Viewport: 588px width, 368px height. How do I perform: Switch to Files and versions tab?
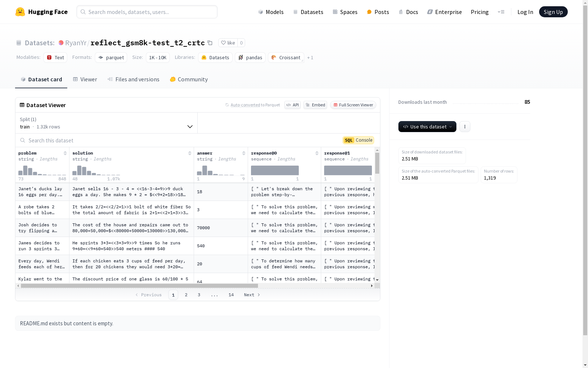click(133, 79)
